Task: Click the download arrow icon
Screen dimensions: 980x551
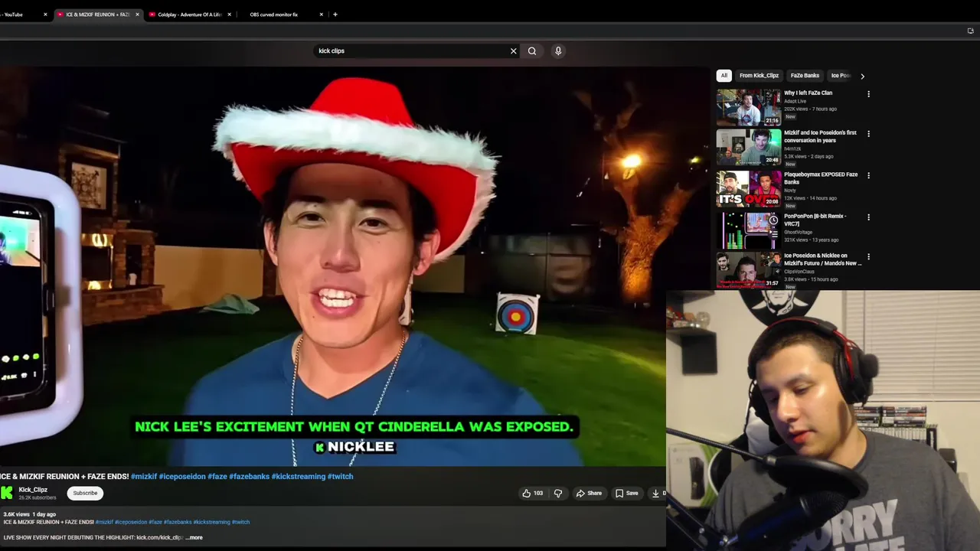Action: [655, 493]
